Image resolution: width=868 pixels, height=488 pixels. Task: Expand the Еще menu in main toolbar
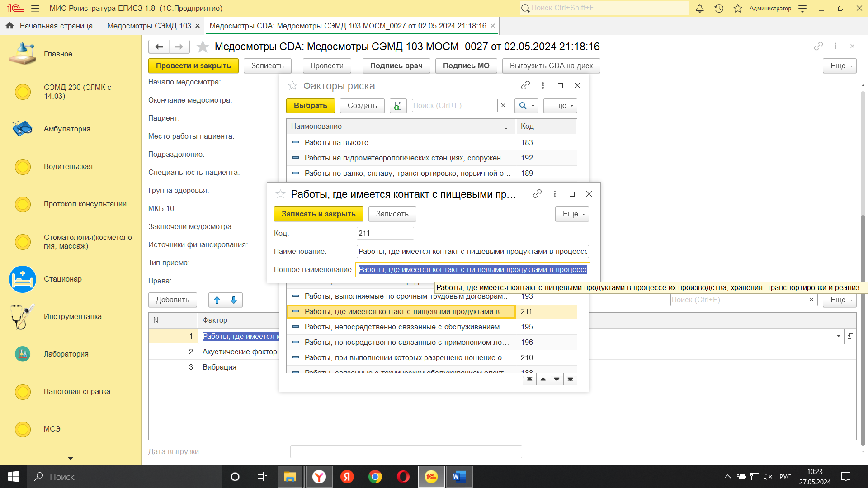point(840,66)
